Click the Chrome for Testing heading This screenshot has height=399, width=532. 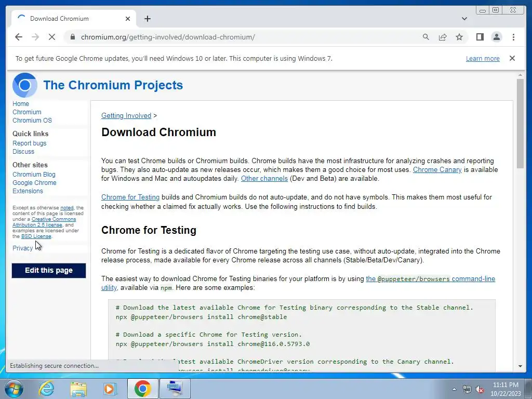pyautogui.click(x=149, y=230)
